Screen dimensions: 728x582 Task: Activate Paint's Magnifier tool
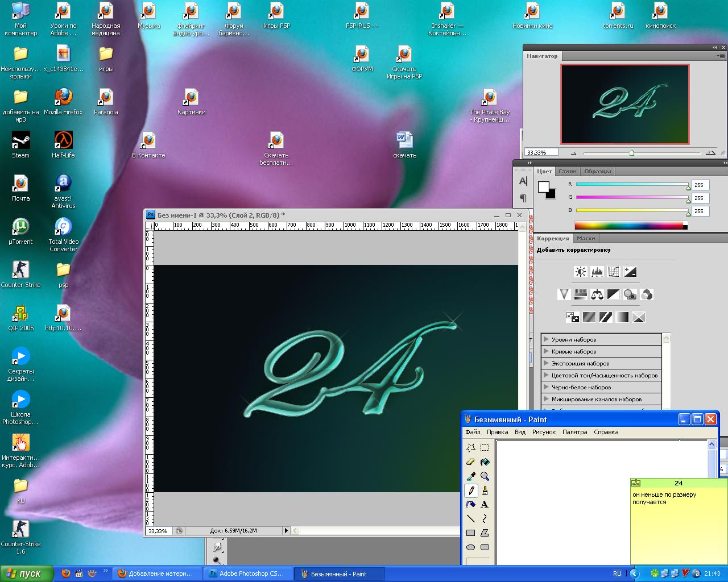[x=485, y=476]
